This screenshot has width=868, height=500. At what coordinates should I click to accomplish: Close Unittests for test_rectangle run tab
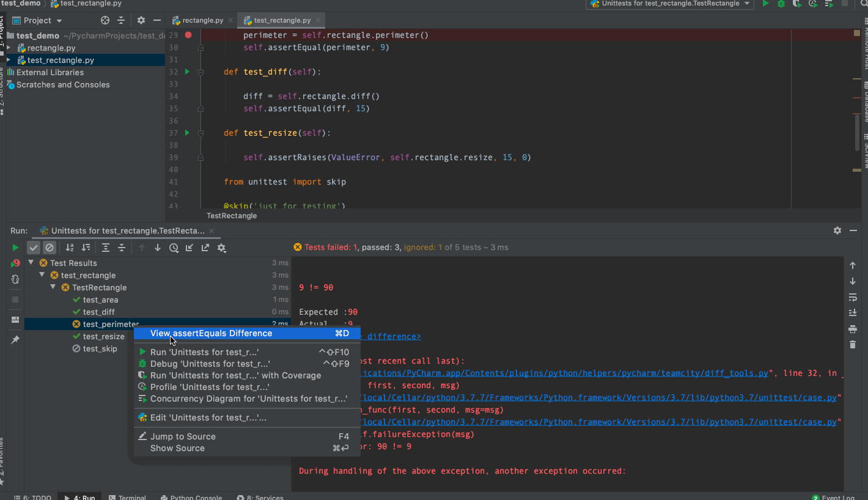coord(211,231)
